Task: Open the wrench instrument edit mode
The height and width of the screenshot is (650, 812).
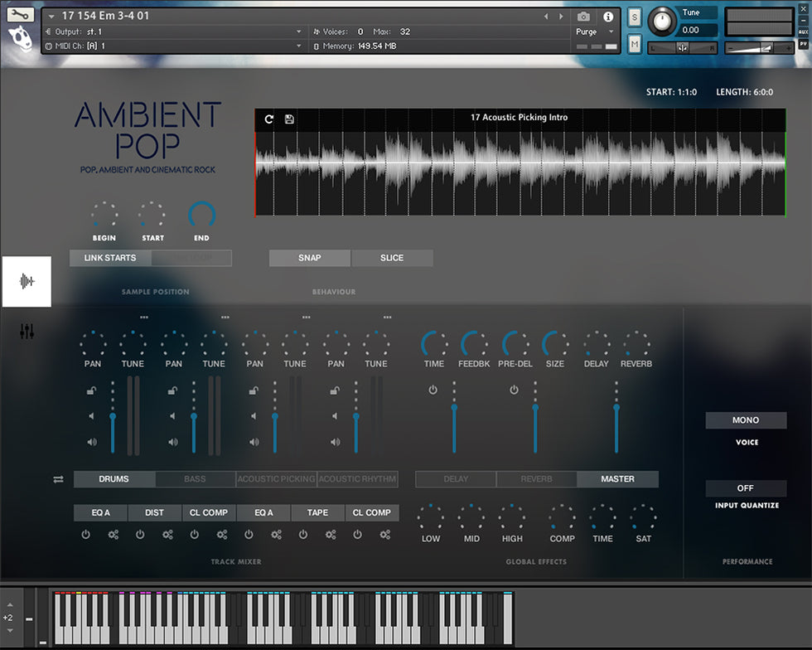Action: click(21, 14)
